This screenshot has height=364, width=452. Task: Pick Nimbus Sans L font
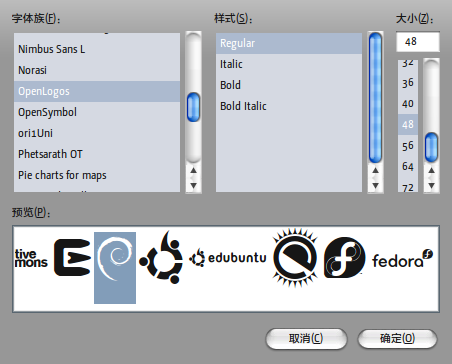(x=97, y=49)
